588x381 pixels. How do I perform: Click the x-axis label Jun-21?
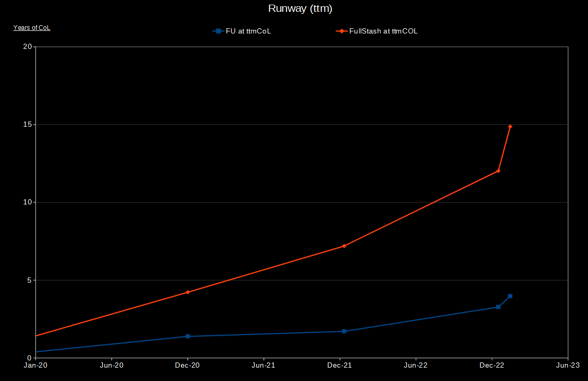pos(263,365)
